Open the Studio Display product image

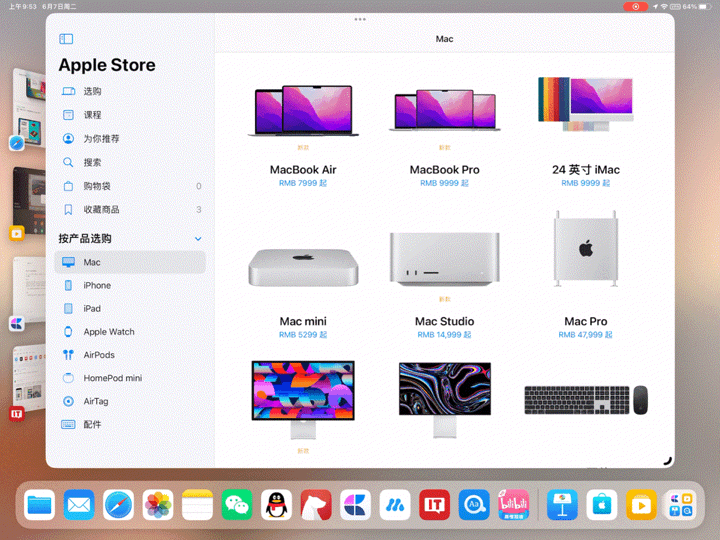(x=303, y=399)
